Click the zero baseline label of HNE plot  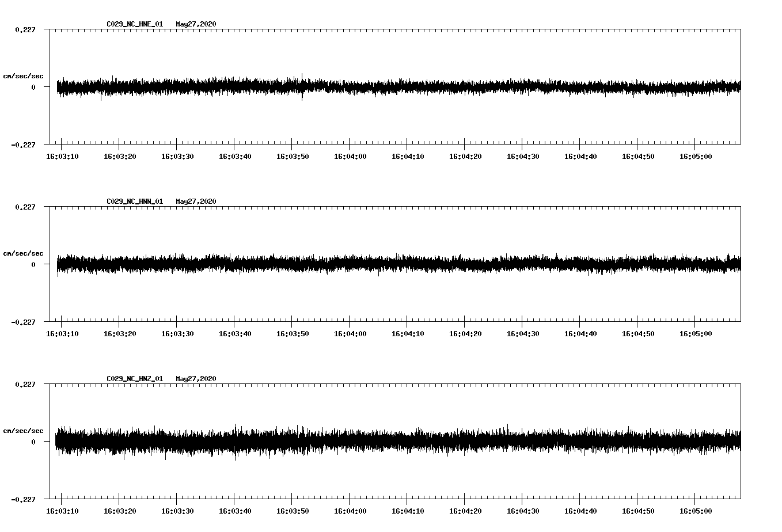click(33, 87)
